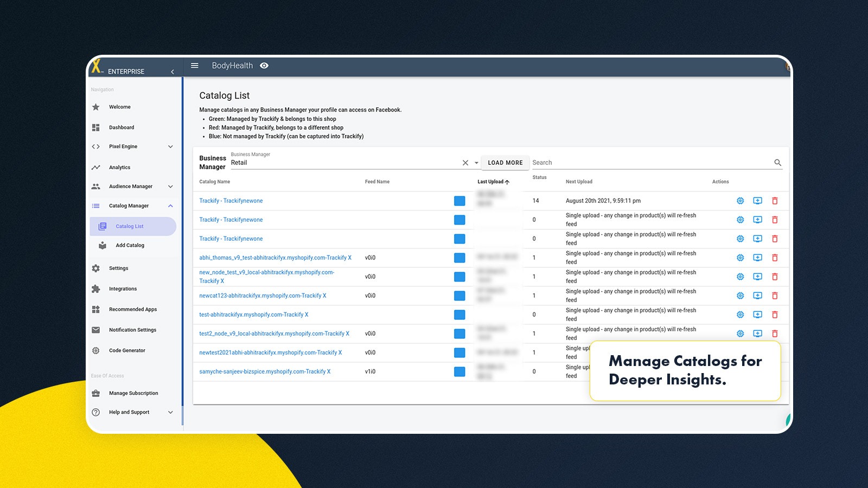
Task: Click blue swatch in samyche-sanjeev-bizspice row
Action: pyautogui.click(x=459, y=371)
